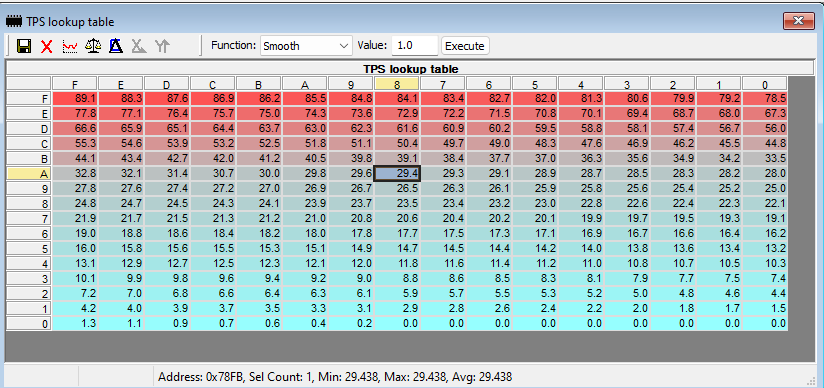
Task: Select the cell with value 0.2
Action: point(351,323)
